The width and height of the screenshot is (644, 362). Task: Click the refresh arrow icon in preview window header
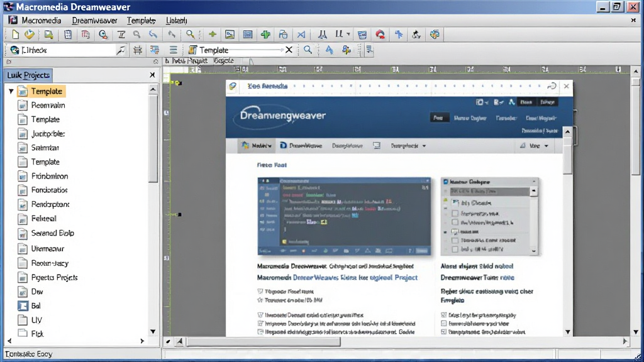[552, 86]
